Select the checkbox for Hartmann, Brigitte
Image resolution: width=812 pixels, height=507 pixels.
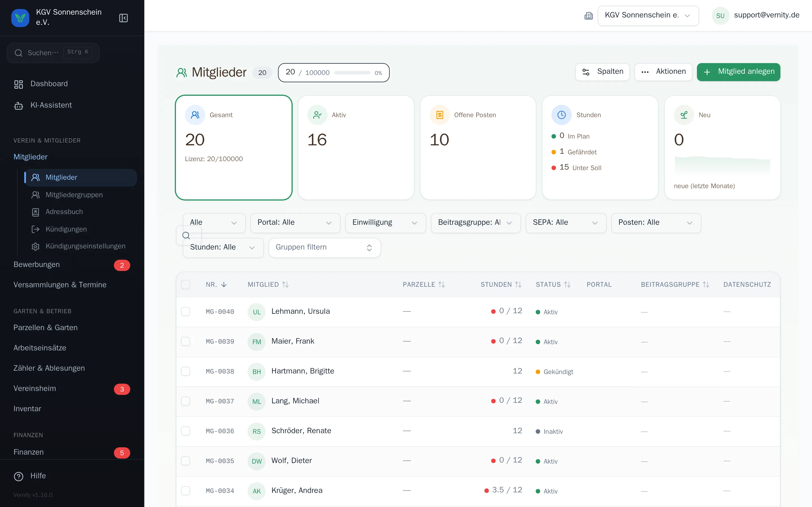(x=186, y=371)
